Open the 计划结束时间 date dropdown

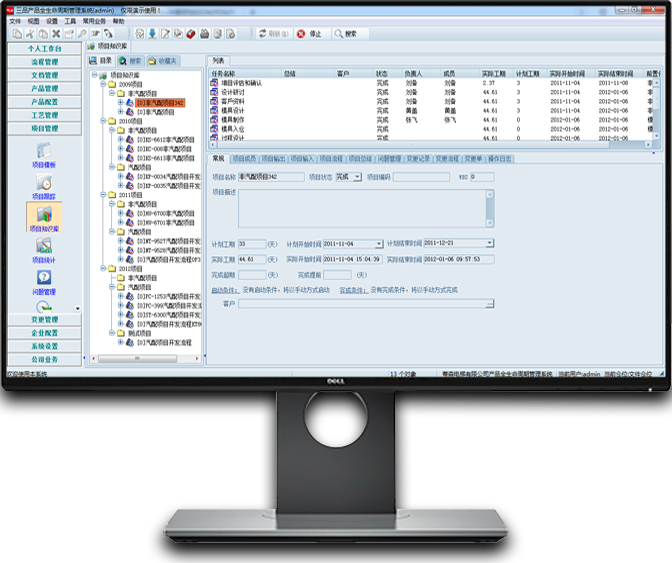click(x=490, y=243)
